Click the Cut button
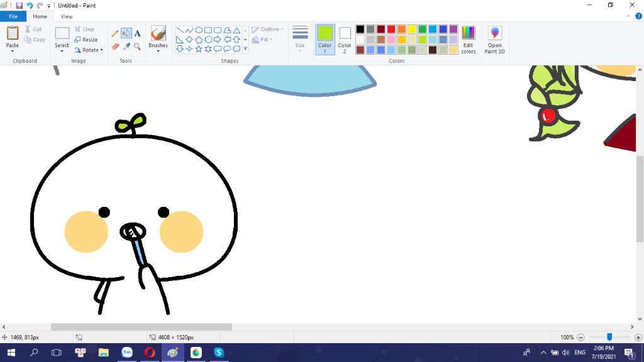Screen dimensions: 644x362 tap(33, 29)
